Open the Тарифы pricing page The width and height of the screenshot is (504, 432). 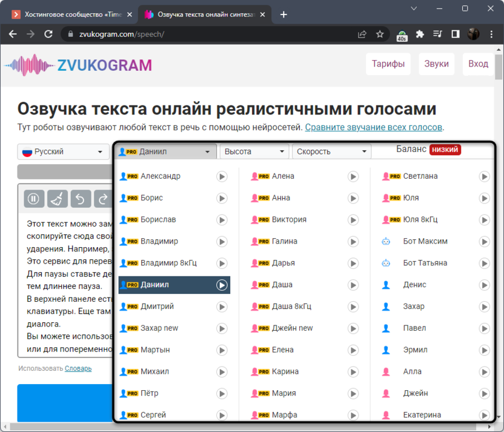(x=388, y=64)
